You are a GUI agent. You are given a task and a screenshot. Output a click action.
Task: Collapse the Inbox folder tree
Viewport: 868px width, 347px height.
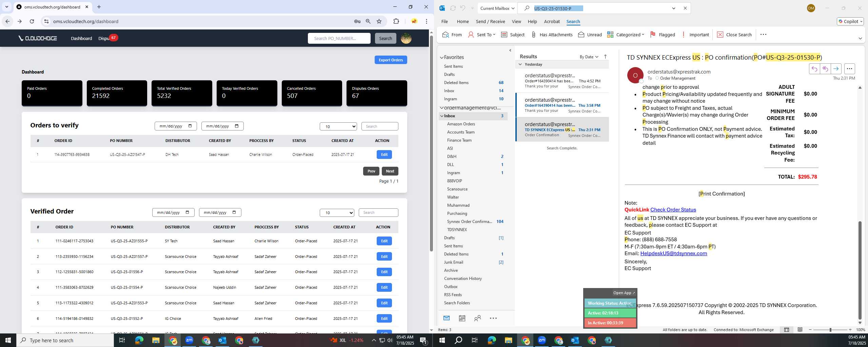[442, 116]
